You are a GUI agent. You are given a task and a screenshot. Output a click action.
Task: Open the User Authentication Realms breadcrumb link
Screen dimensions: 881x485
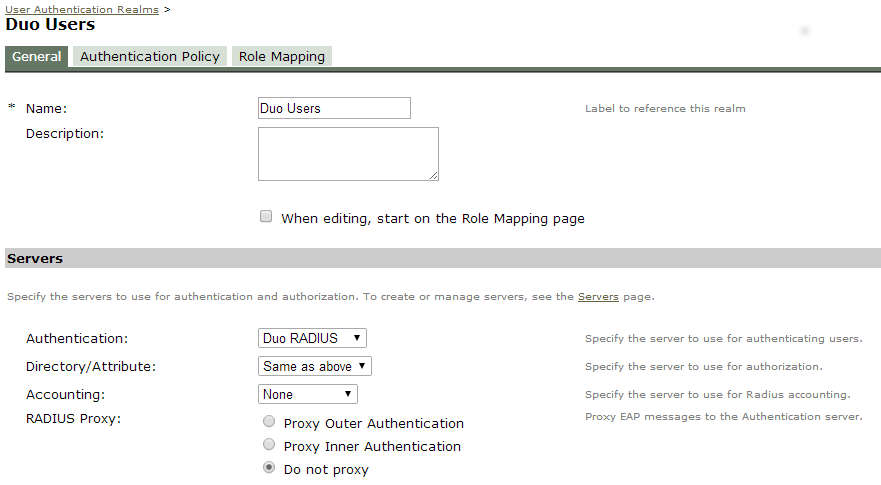point(81,9)
